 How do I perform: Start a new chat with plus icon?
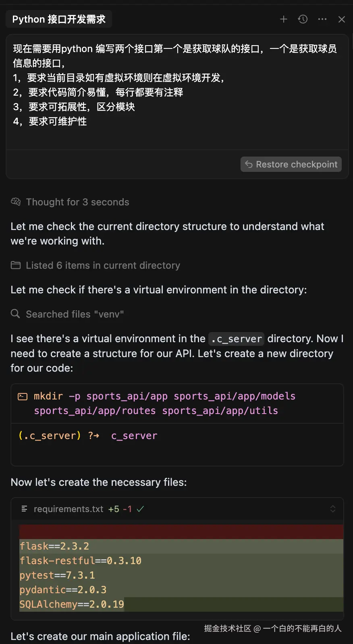pyautogui.click(x=284, y=19)
